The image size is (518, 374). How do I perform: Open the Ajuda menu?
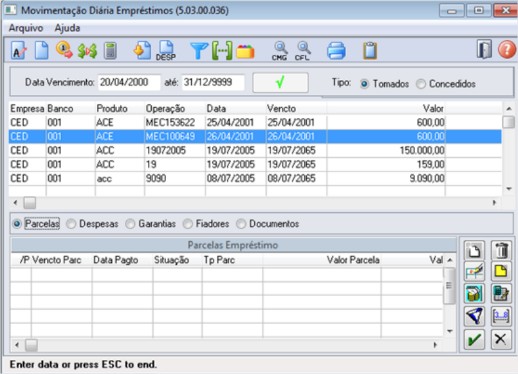click(67, 28)
